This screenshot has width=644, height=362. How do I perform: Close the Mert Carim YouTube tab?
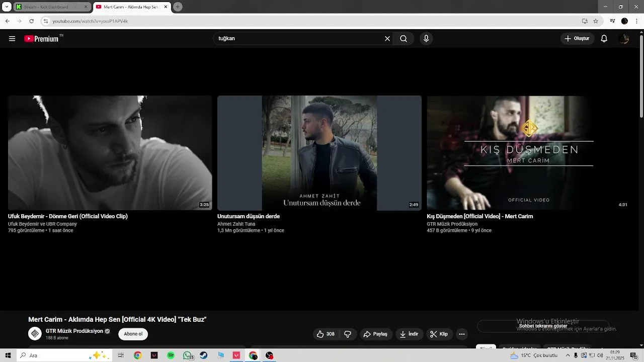[x=166, y=7]
